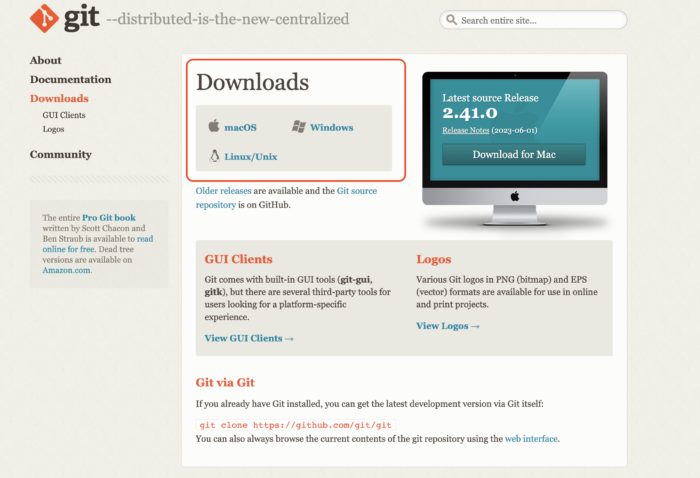Focus the Search entire site field

pyautogui.click(x=540, y=20)
